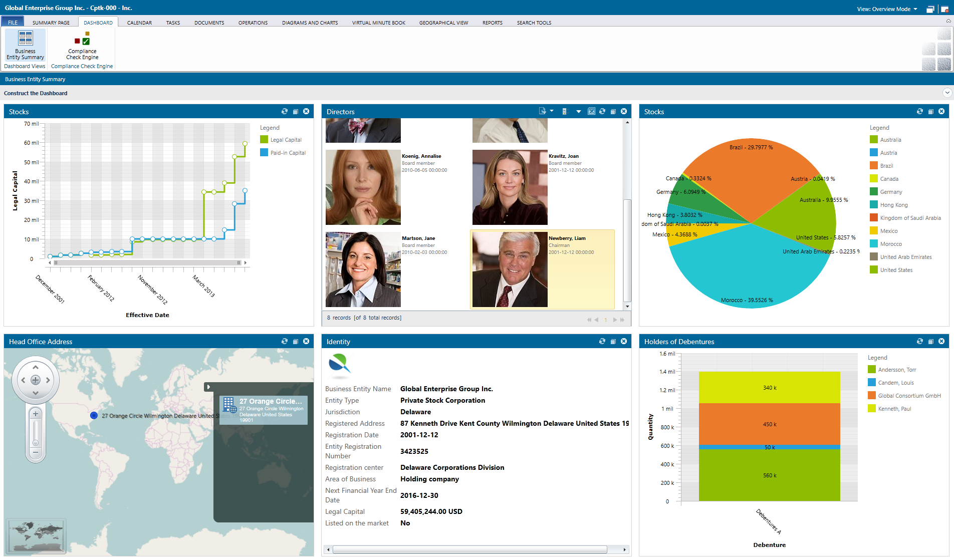Go to first page of Directors records
Image resolution: width=954 pixels, height=560 pixels.
pyautogui.click(x=589, y=320)
